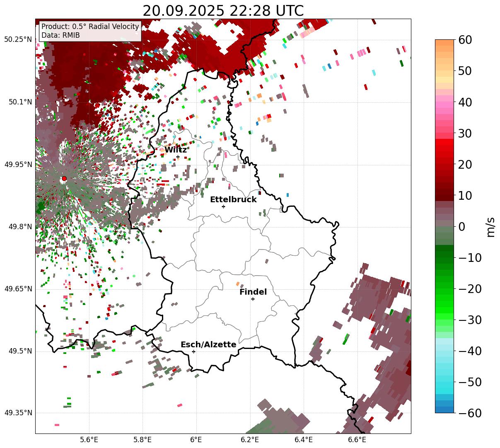The height and width of the screenshot is (448, 500).
Task: Click the Product 0.5° Radial Velocity text
Action: coord(90,27)
